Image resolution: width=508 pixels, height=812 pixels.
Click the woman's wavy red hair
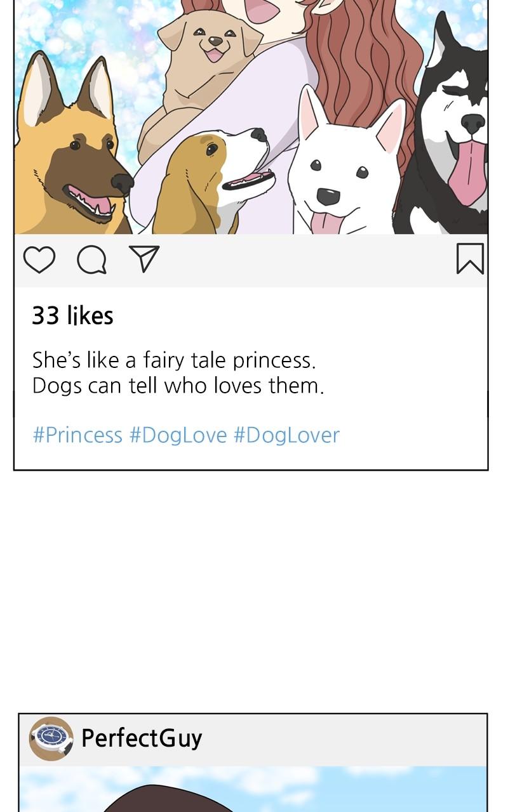click(368, 63)
